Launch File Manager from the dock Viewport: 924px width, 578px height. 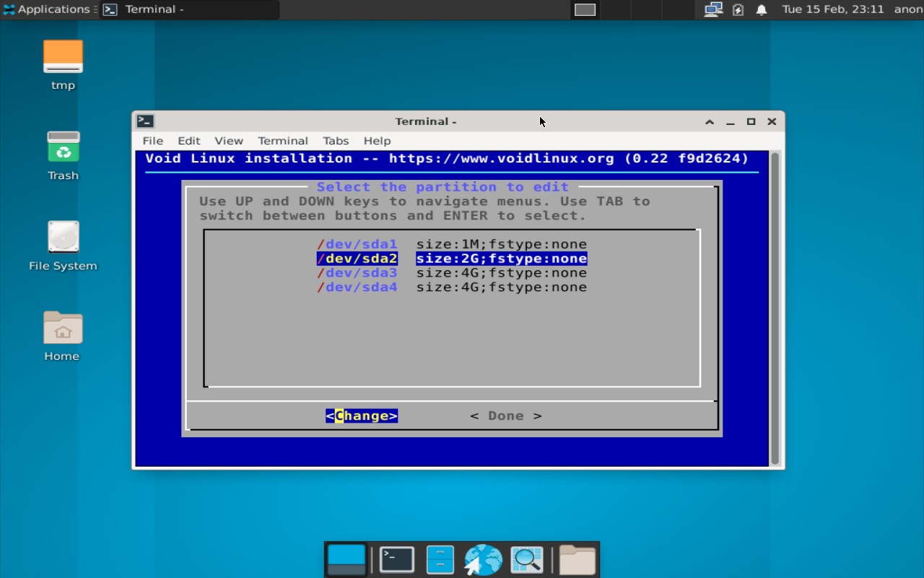440,560
